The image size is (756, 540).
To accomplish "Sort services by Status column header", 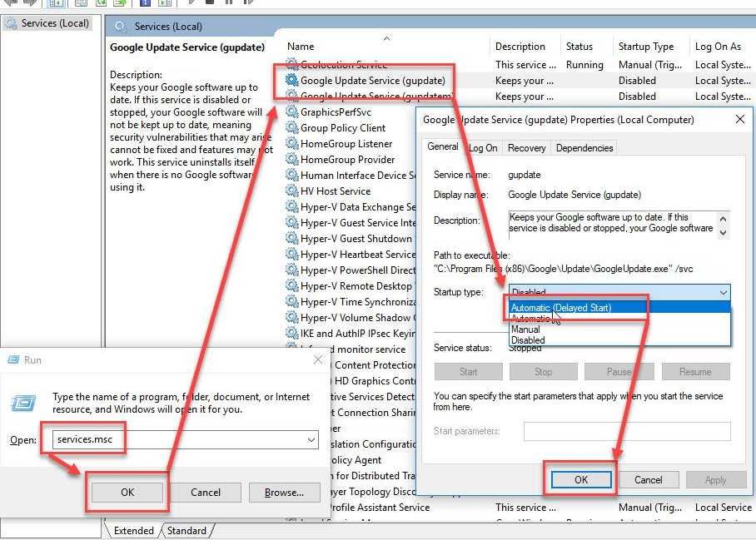I will coord(587,47).
